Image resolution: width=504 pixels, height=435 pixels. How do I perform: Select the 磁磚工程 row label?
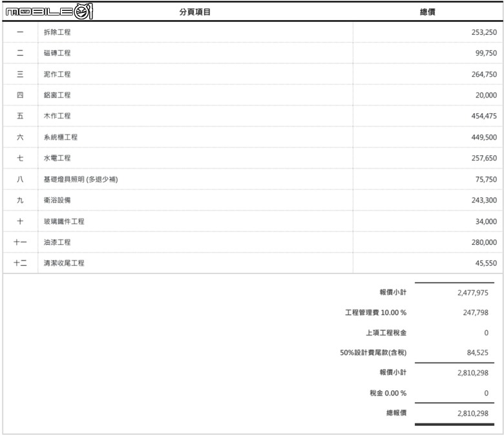pos(58,53)
